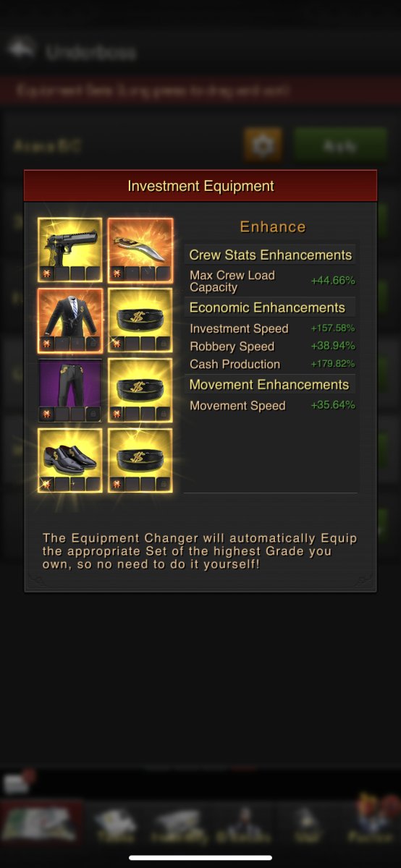The image size is (401, 868).
Task: Tap the Movement Enhancements header
Action: coord(270,385)
